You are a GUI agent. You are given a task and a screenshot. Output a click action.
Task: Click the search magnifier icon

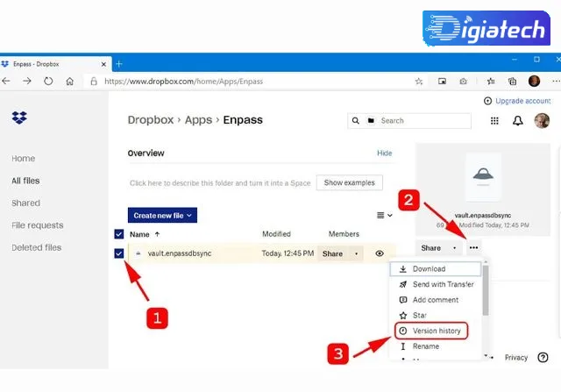(x=355, y=121)
